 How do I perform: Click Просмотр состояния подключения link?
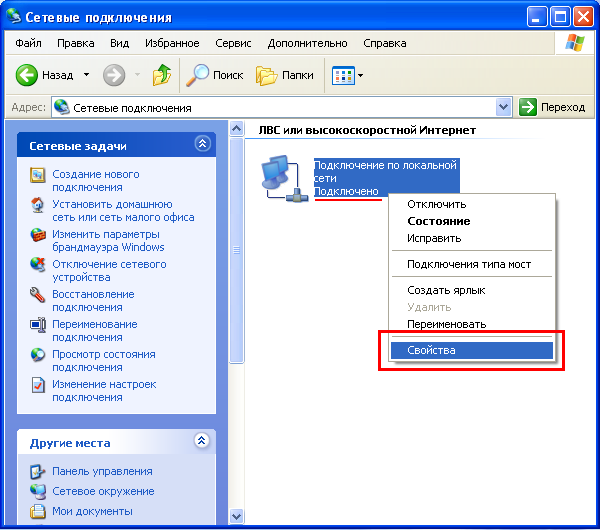(104, 360)
